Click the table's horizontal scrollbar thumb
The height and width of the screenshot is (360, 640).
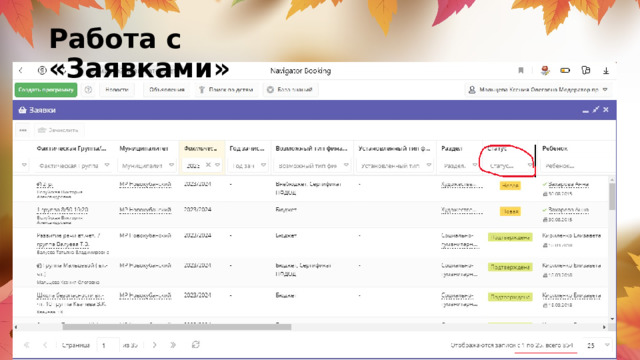click(177, 327)
